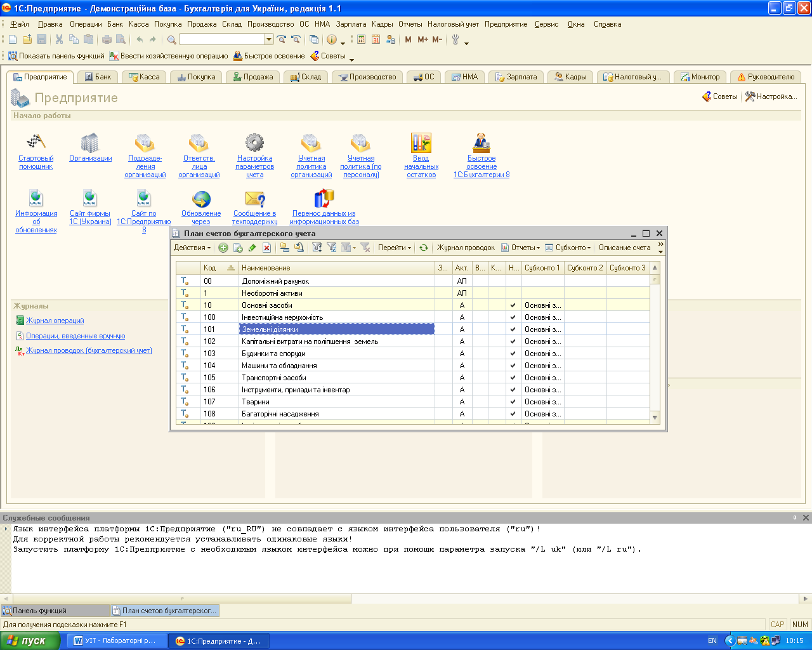812x650 pixels.
Task: Click the Disable filter crossed funnel icon
Action: [x=365, y=248]
